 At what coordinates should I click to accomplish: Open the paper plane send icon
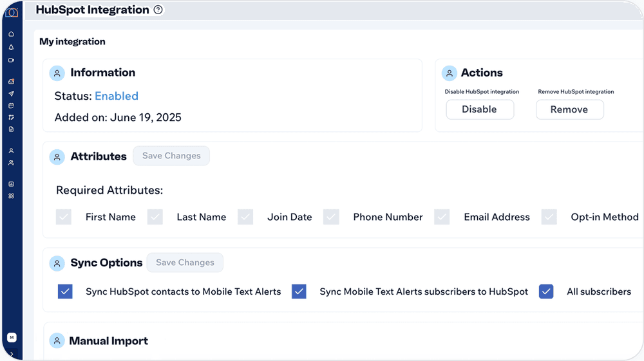click(x=12, y=94)
